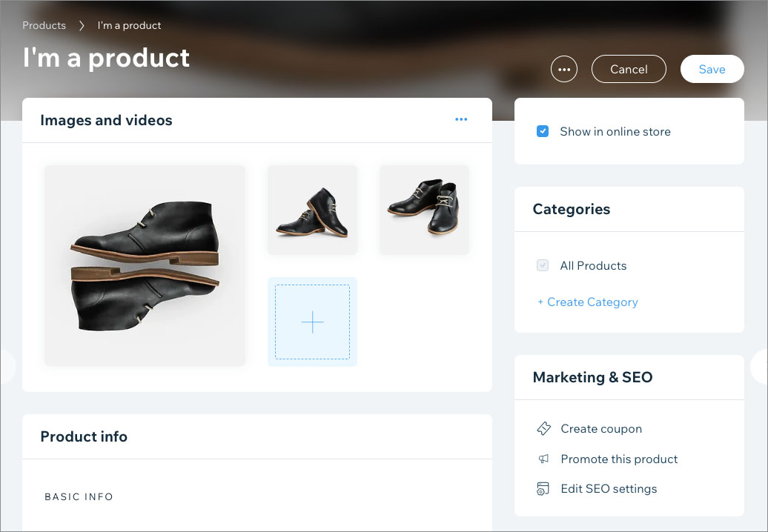Open Edit SEO settings
Viewport: 768px width, 532px height.
(x=609, y=488)
